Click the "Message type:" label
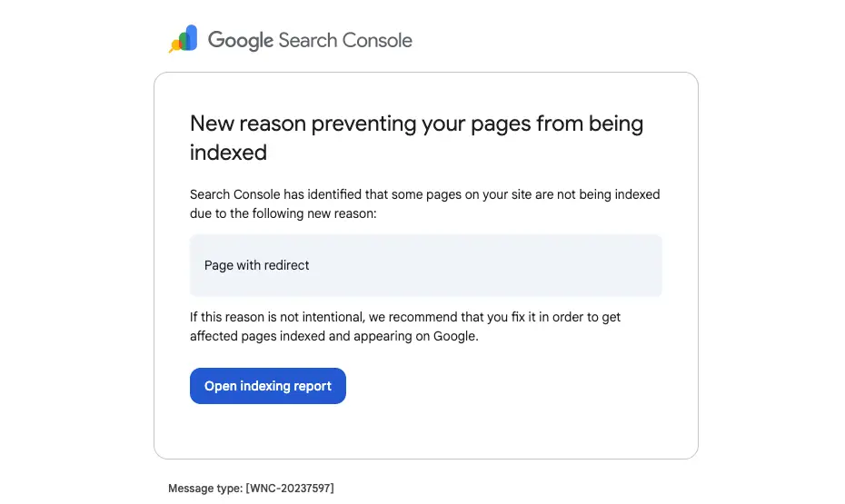The width and height of the screenshot is (845, 504). pos(205,489)
